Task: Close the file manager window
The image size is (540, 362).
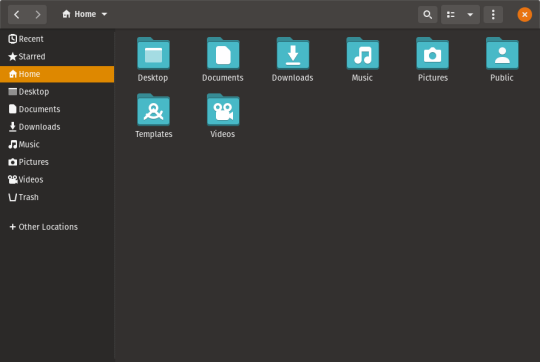Action: [x=525, y=14]
